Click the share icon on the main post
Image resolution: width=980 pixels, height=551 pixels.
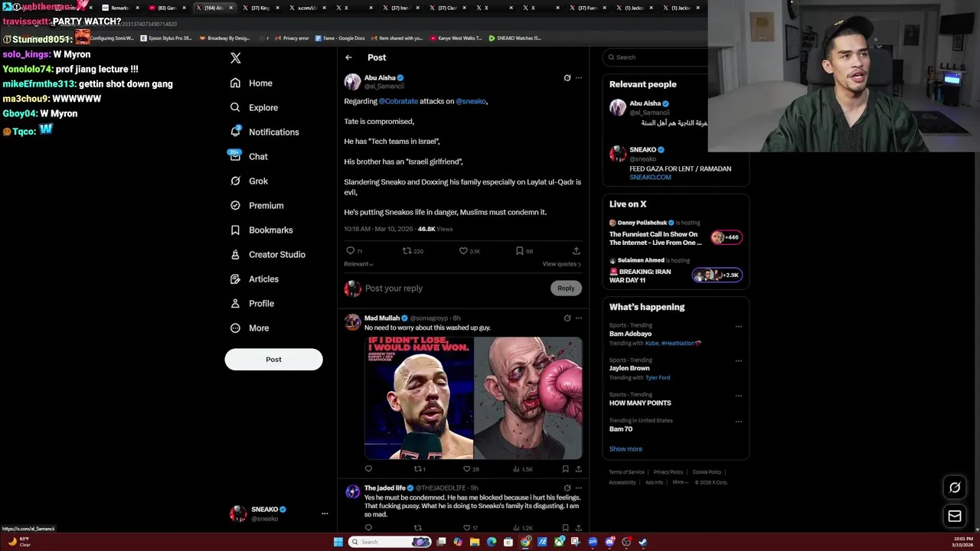pos(576,250)
